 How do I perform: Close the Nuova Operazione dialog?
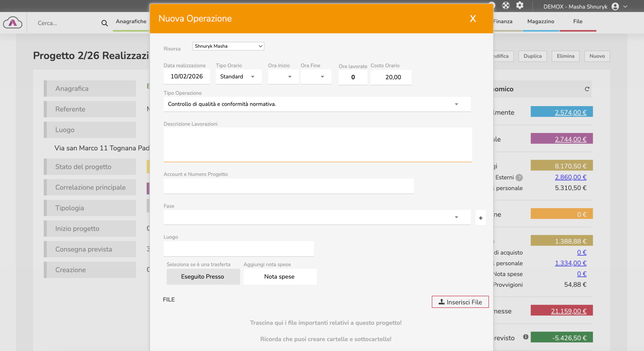[x=473, y=19]
